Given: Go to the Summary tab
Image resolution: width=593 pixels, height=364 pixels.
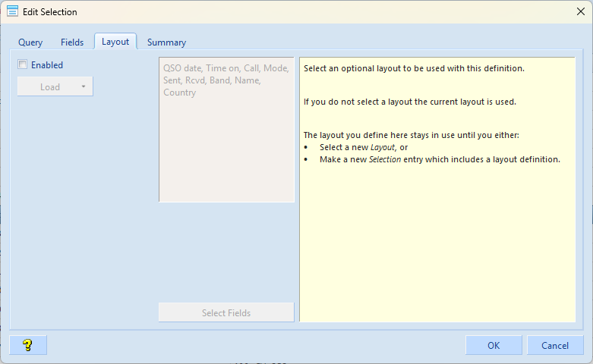Looking at the screenshot, I should [166, 42].
